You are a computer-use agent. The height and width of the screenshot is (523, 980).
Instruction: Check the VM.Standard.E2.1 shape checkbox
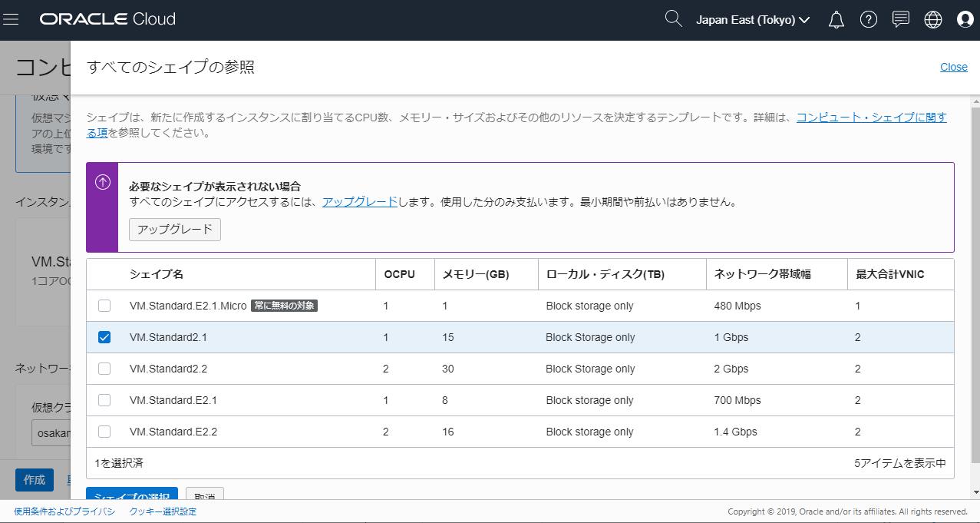click(x=104, y=400)
